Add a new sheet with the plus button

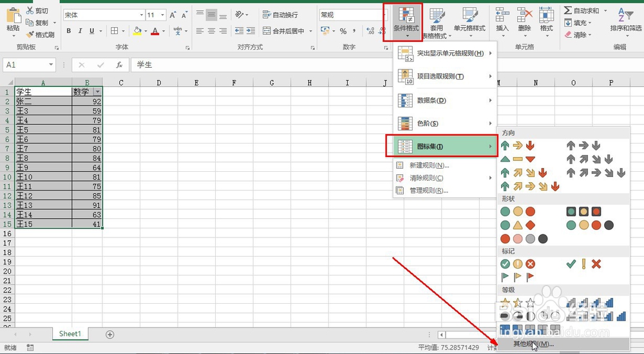point(109,334)
